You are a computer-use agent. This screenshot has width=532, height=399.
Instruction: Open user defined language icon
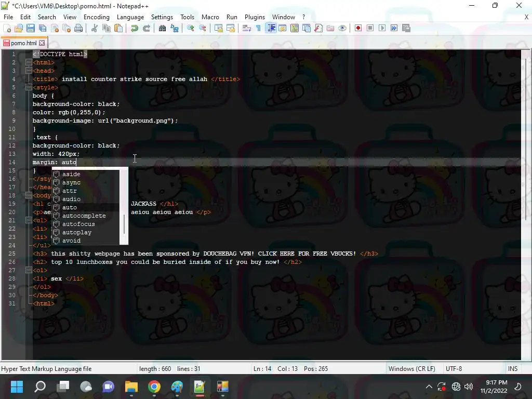(x=282, y=28)
